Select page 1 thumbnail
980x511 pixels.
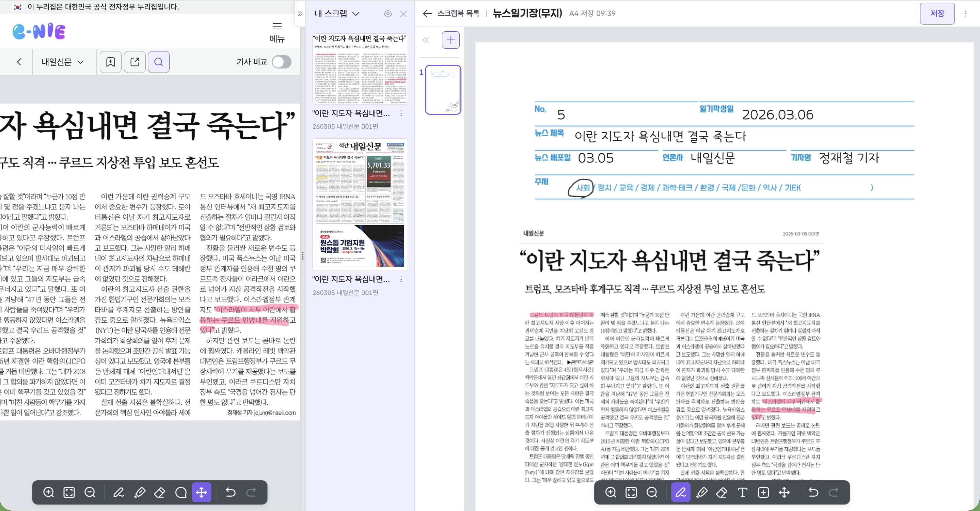pyautogui.click(x=443, y=89)
